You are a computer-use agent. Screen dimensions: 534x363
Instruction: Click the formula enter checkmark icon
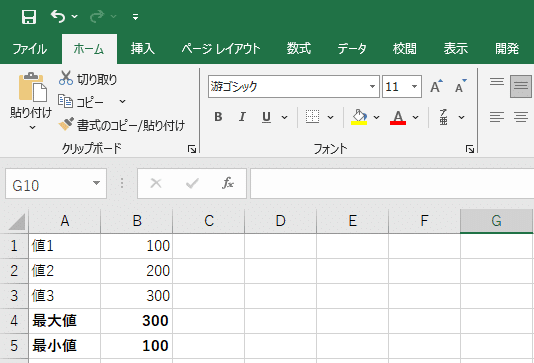coord(192,184)
